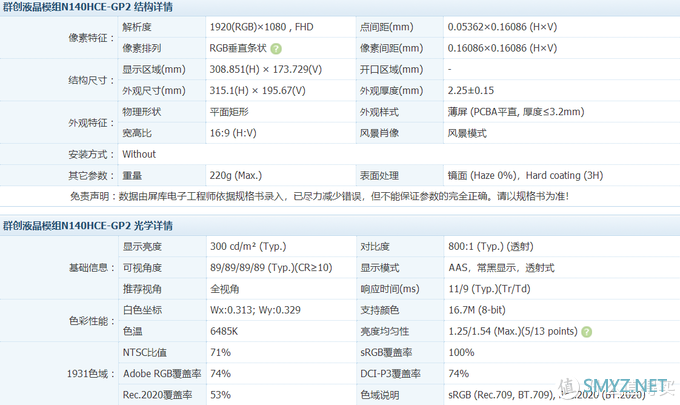Click the weight value 220g (Max.)
Viewport: 680px width, 405px height.
click(236, 176)
